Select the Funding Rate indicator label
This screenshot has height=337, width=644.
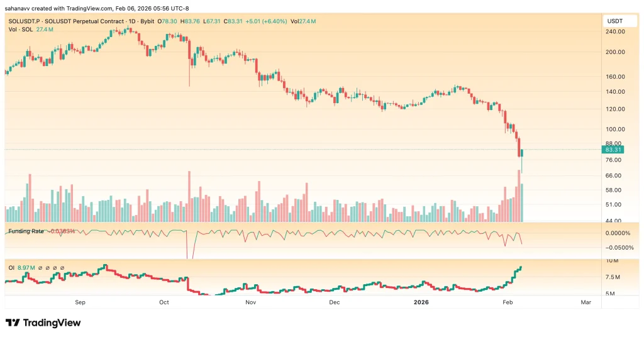click(26, 231)
